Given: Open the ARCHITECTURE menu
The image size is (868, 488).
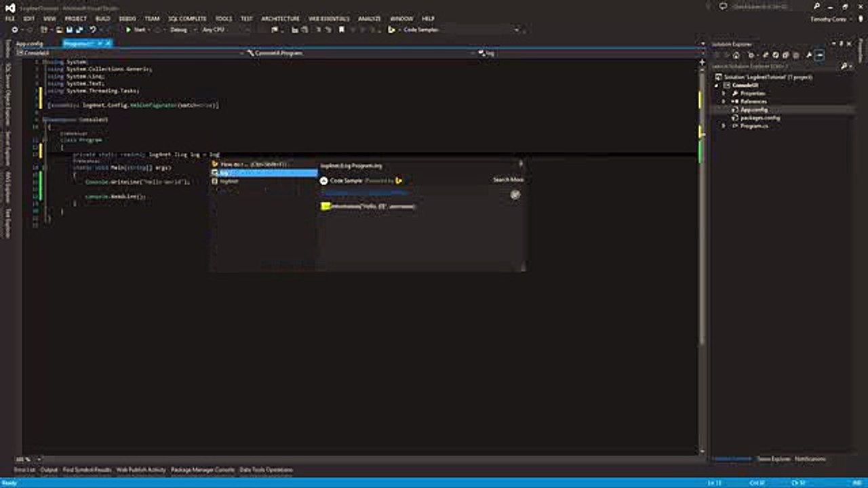Looking at the screenshot, I should [x=280, y=18].
